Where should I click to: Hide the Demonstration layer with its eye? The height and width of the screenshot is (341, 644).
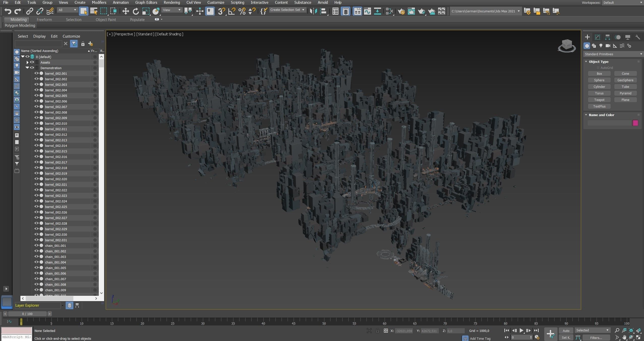(x=32, y=68)
